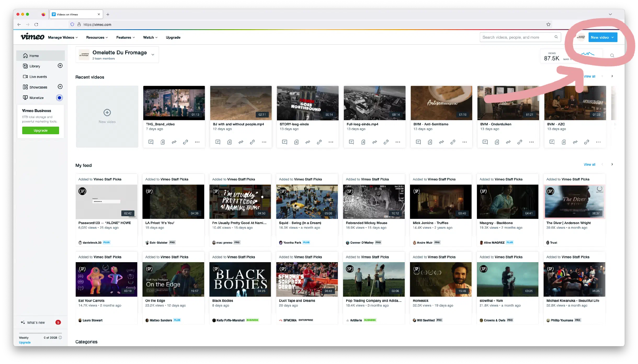Show next My feed items with right arrow

click(612, 165)
